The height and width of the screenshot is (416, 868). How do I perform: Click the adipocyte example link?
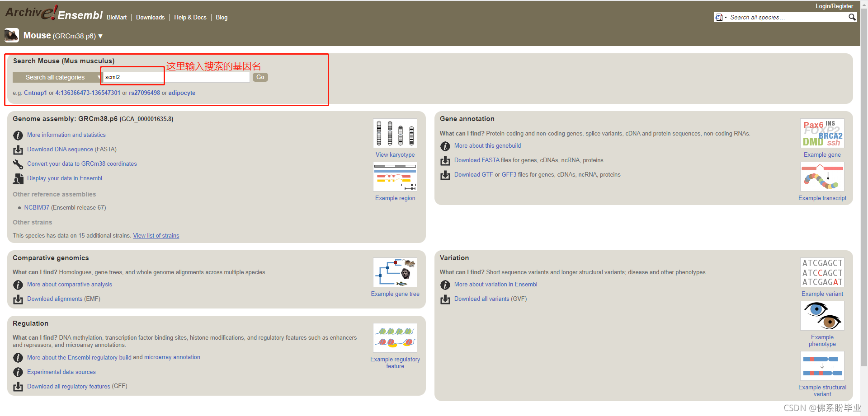click(x=182, y=93)
